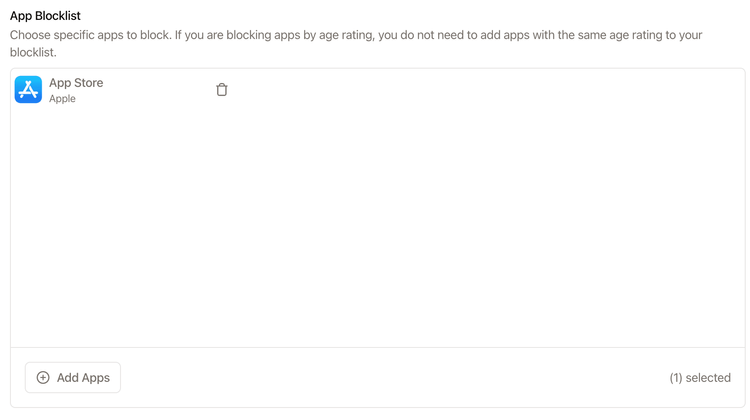Click the blue App Store app icon
Viewport: 750px width, 420px height.
(x=28, y=89)
